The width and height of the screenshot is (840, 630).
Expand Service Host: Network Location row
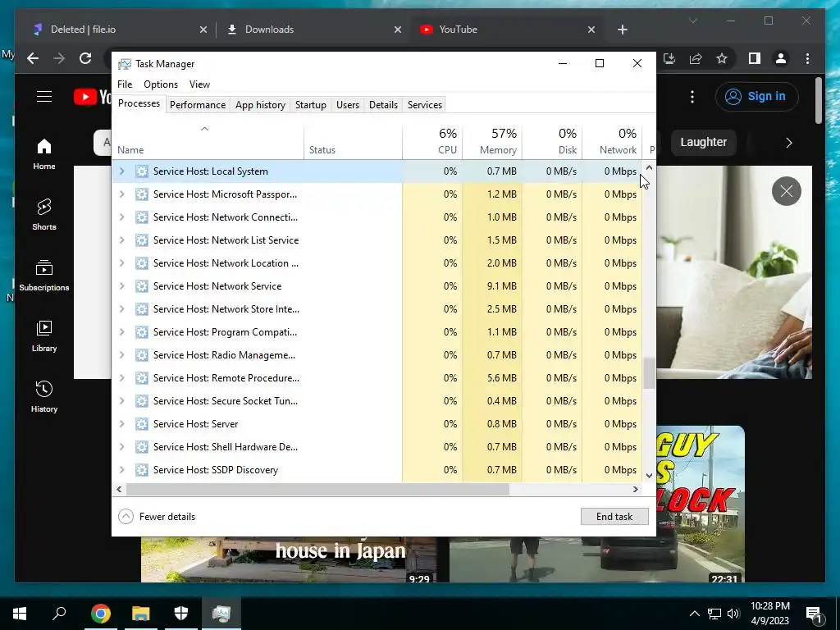[121, 263]
